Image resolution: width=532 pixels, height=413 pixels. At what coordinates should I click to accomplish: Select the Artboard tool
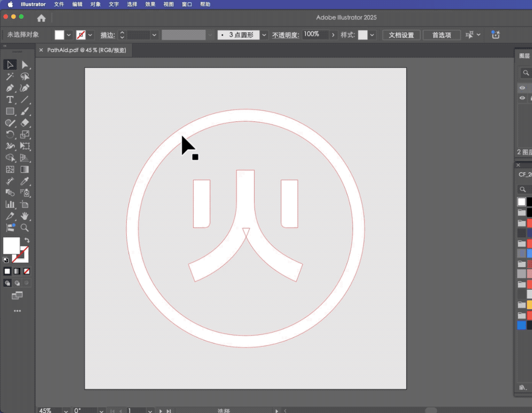click(25, 204)
